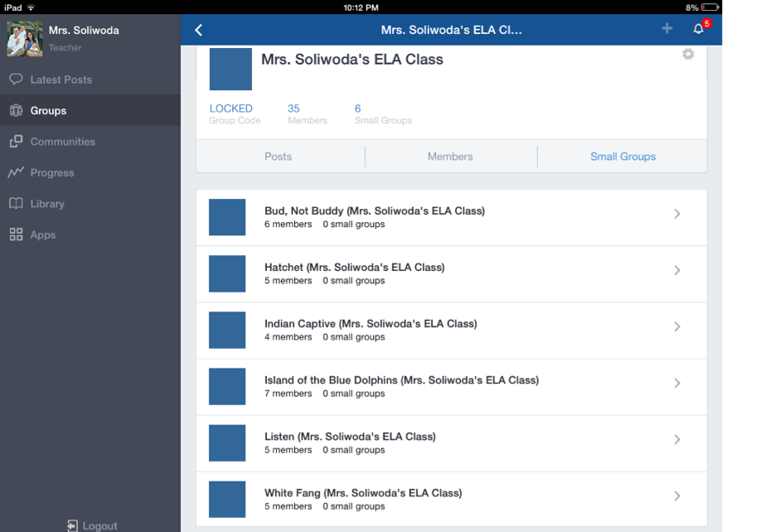This screenshot has width=780, height=532.
Task: Open group settings gear icon
Action: coord(687,55)
